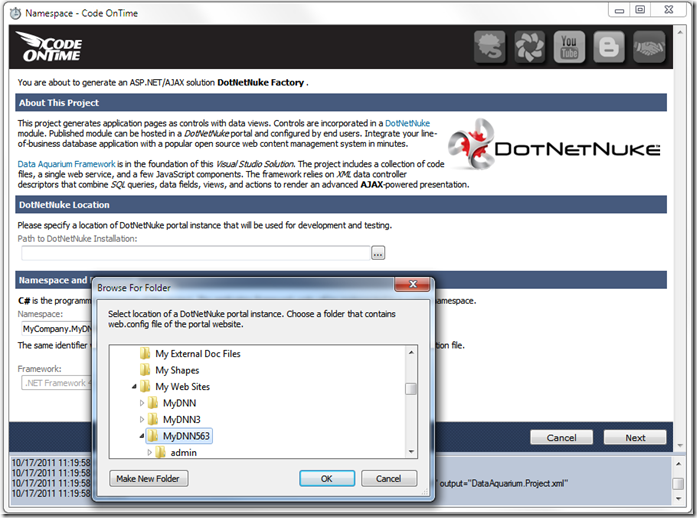The height and width of the screenshot is (518, 697).
Task: Click the Next button
Action: point(635,438)
